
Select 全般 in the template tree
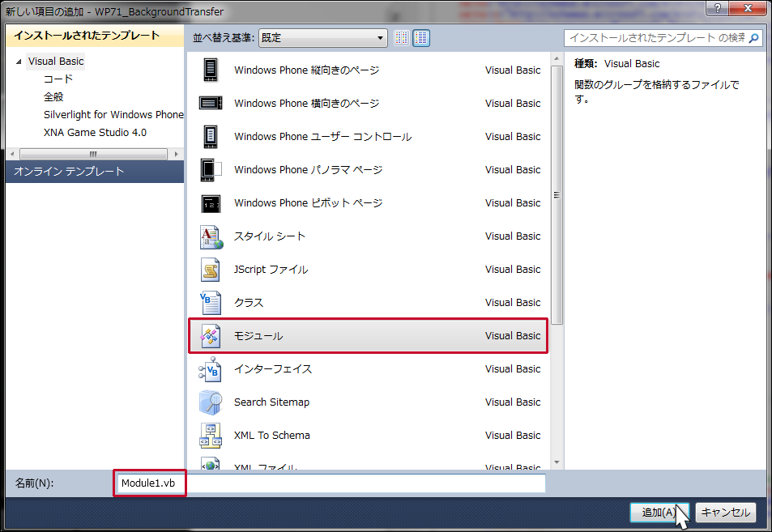(x=53, y=97)
